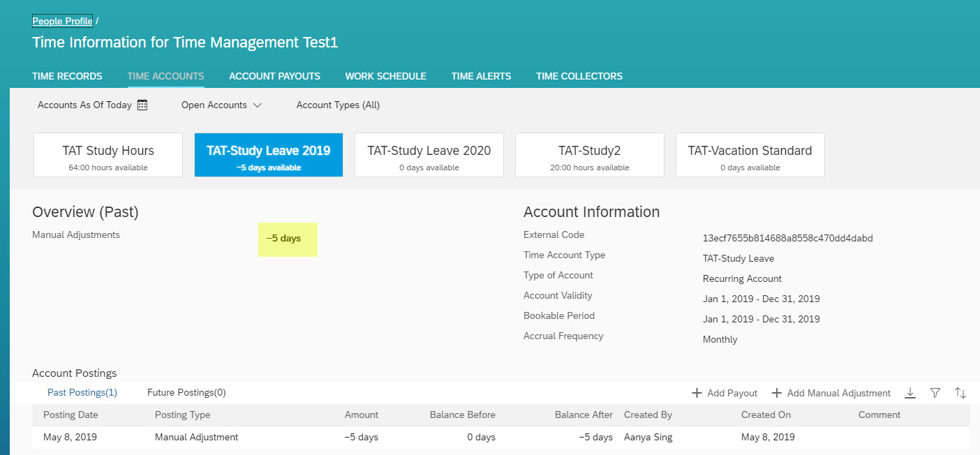Select the TAT-Study Leave 2019 account card
The width and height of the screenshot is (980, 455).
pyautogui.click(x=269, y=155)
